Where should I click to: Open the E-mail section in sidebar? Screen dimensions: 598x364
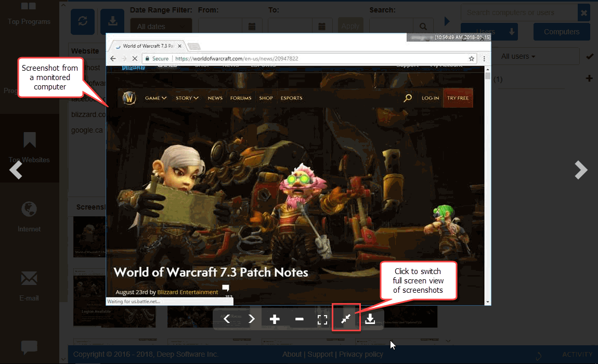pyautogui.click(x=29, y=286)
